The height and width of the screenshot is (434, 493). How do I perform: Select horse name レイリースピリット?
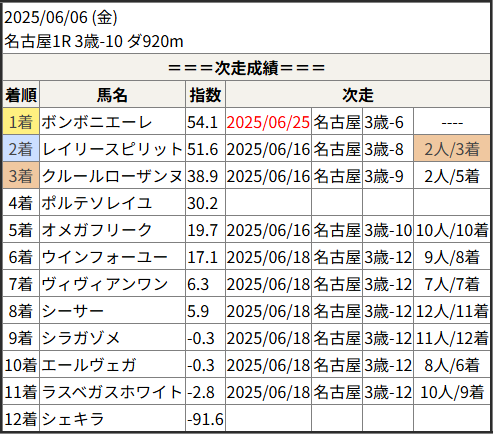pos(112,149)
